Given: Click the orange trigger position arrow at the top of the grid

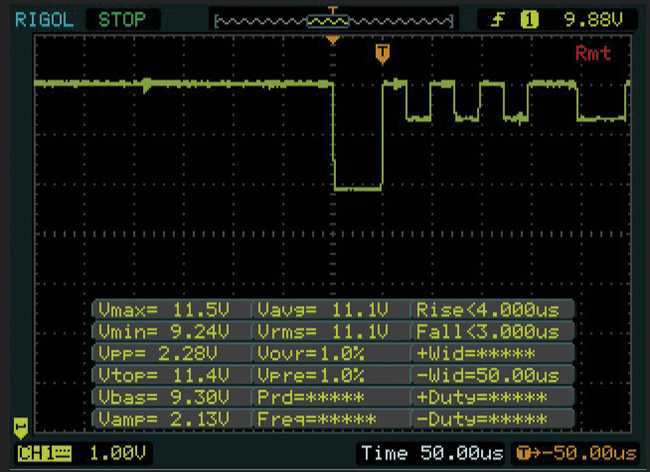Looking at the screenshot, I should pos(333,40).
